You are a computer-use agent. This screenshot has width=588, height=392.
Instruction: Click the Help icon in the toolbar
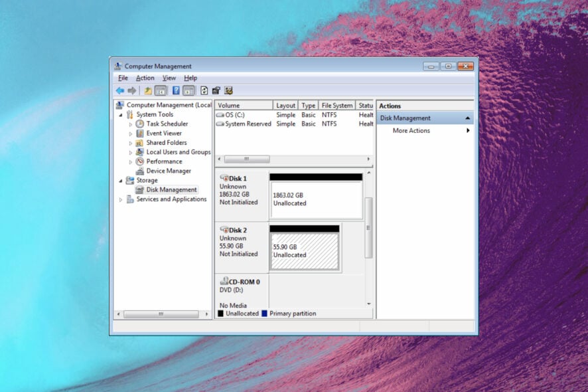(176, 90)
